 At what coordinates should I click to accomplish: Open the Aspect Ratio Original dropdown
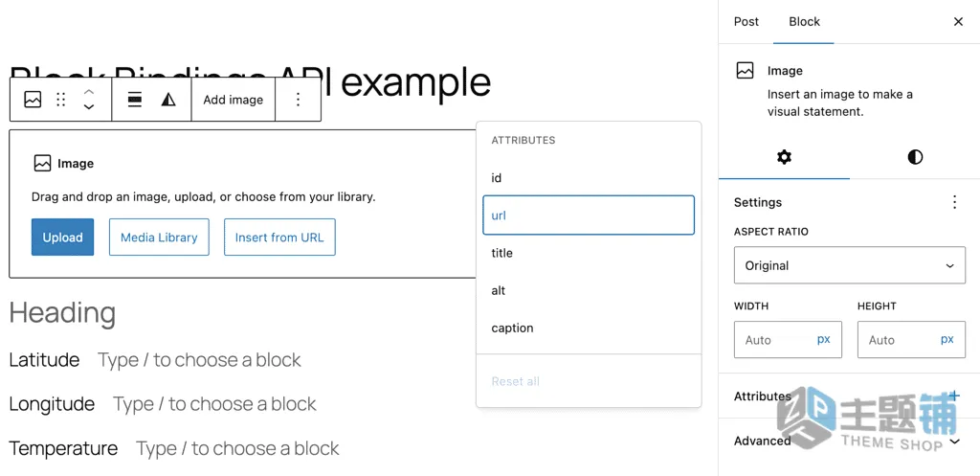(850, 265)
